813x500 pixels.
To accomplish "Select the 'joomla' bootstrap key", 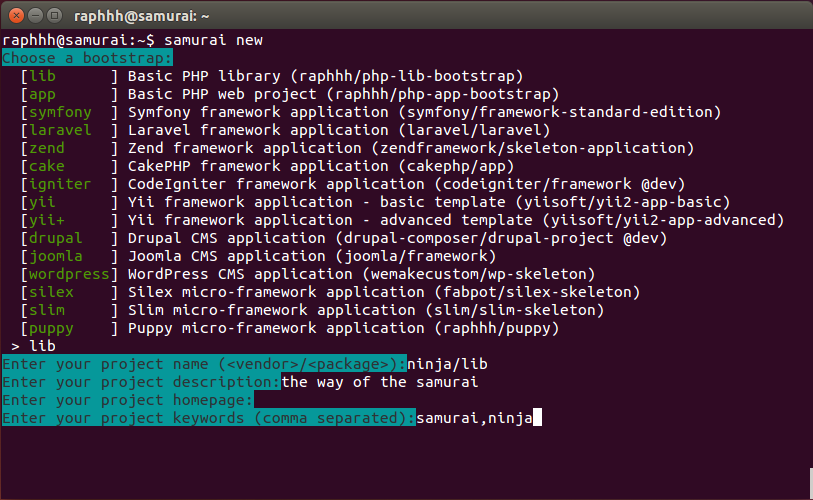I will pos(55,256).
